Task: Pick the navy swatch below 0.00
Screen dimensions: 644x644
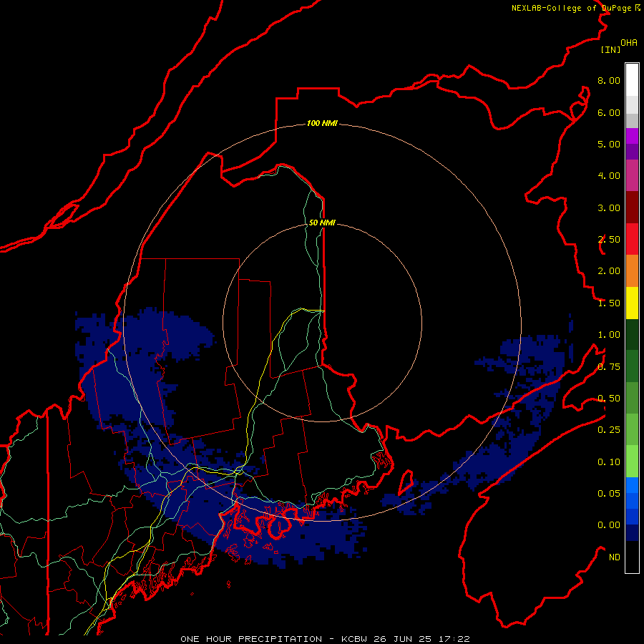Action: [632, 533]
